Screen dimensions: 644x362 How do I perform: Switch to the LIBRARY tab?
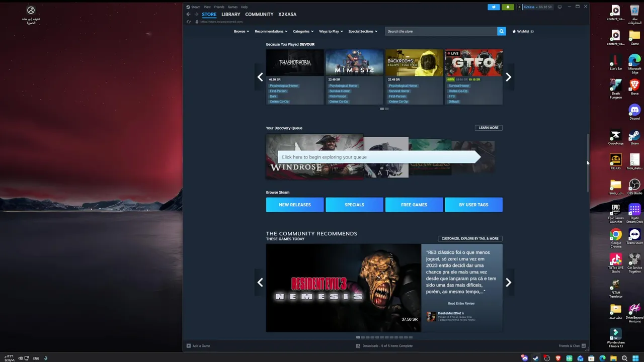coord(231,14)
